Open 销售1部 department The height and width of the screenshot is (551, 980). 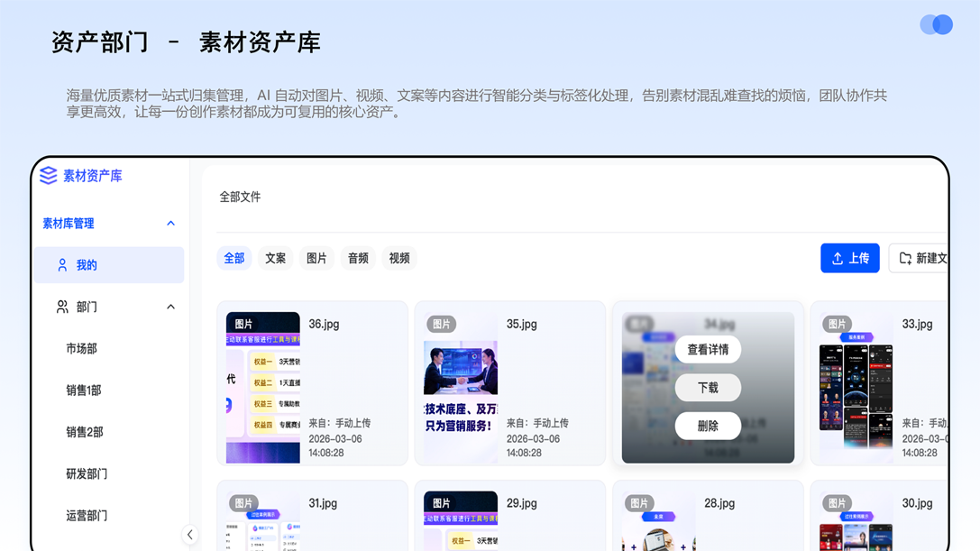[x=84, y=390]
